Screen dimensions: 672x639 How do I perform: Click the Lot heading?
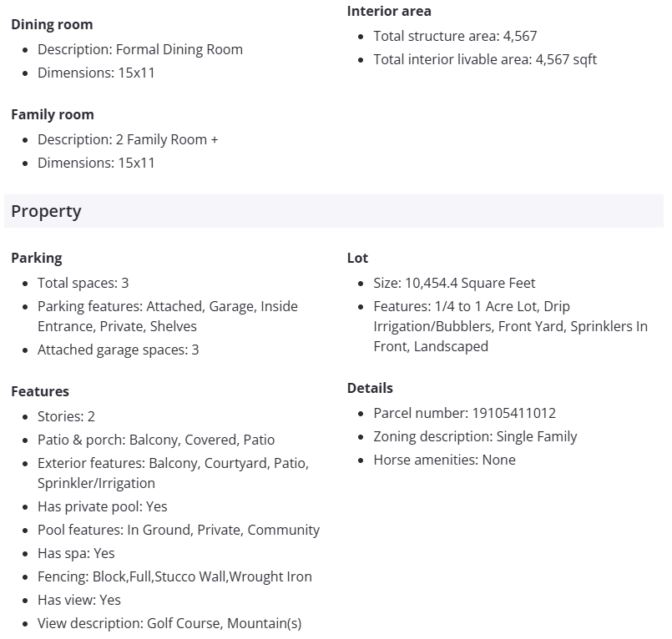pyautogui.click(x=357, y=258)
